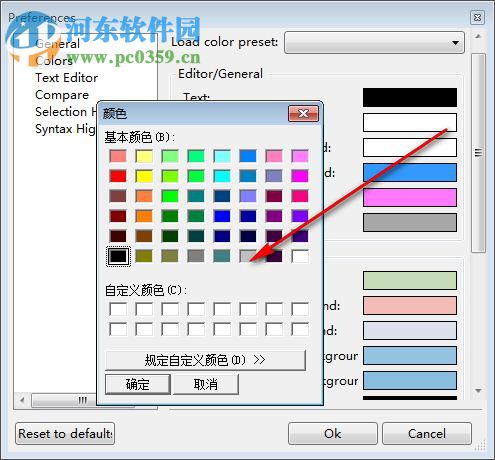Image resolution: width=495 pixels, height=460 pixels.
Task: Close the 颜色 color dialog
Action: [303, 114]
